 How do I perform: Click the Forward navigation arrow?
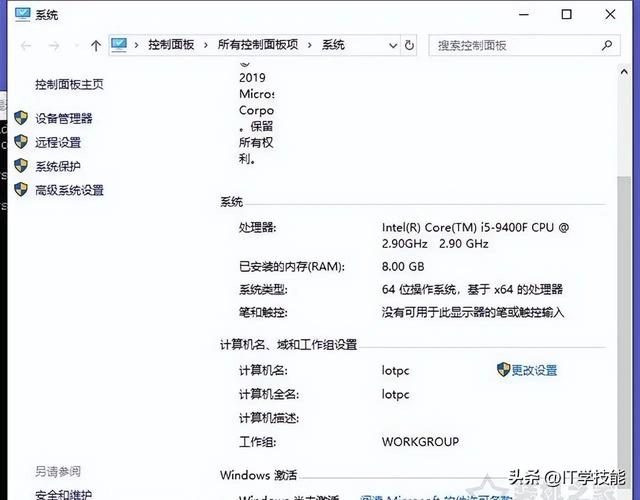[54, 45]
